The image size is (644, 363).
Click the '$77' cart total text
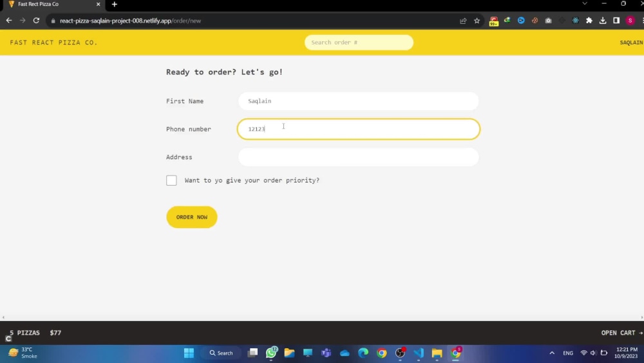coord(55,333)
